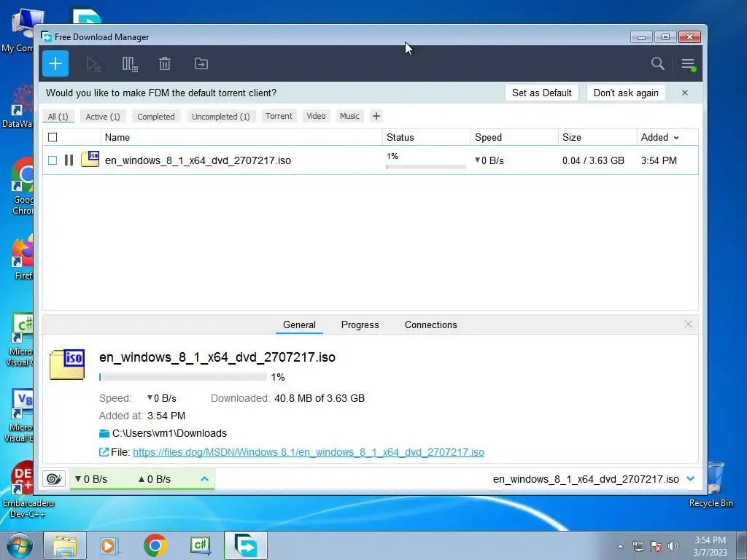
Task: Choose Don't ask again
Action: point(626,93)
